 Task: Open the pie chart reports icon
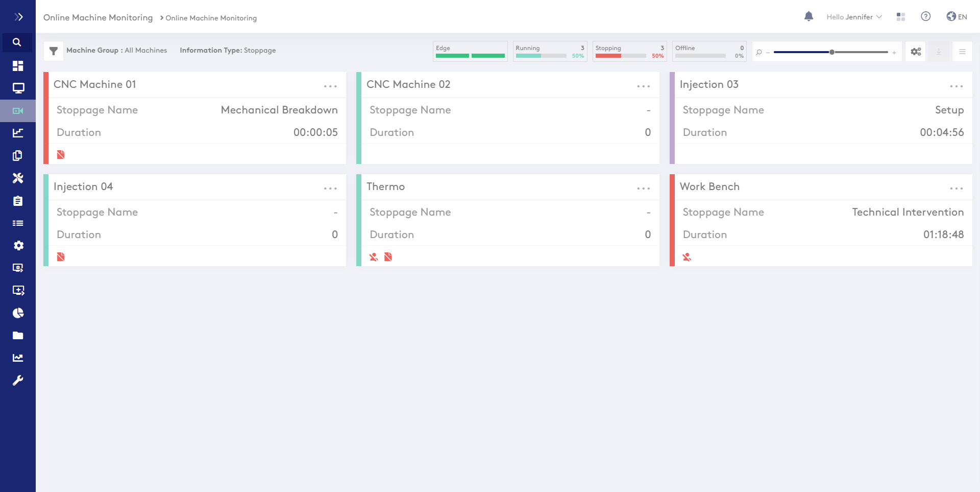(x=18, y=313)
